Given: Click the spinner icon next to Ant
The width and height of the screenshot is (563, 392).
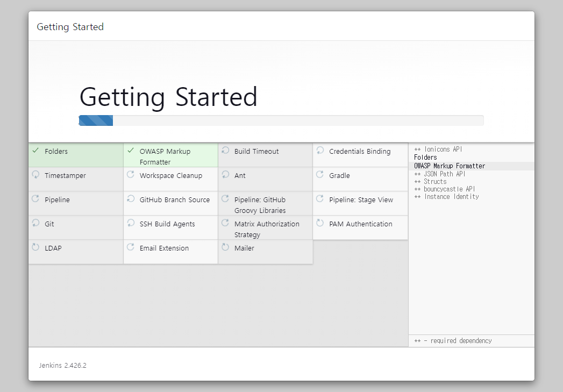Looking at the screenshot, I should [x=225, y=174].
